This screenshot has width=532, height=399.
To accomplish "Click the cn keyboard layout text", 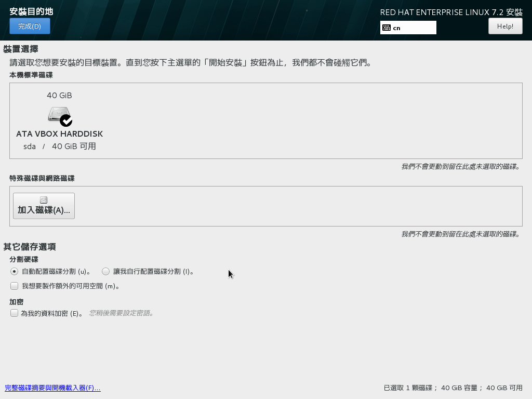I will (x=397, y=28).
